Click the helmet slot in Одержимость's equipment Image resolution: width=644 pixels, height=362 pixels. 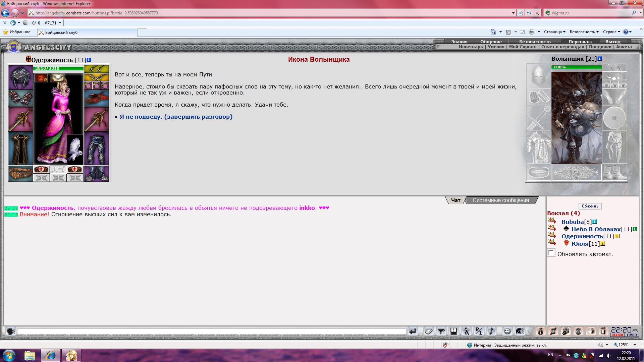click(21, 77)
